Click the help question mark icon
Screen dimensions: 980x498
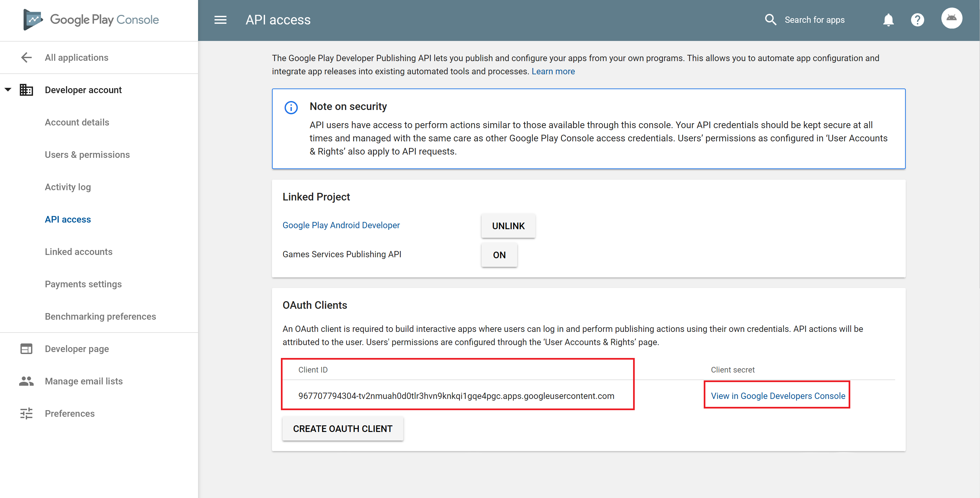click(917, 20)
